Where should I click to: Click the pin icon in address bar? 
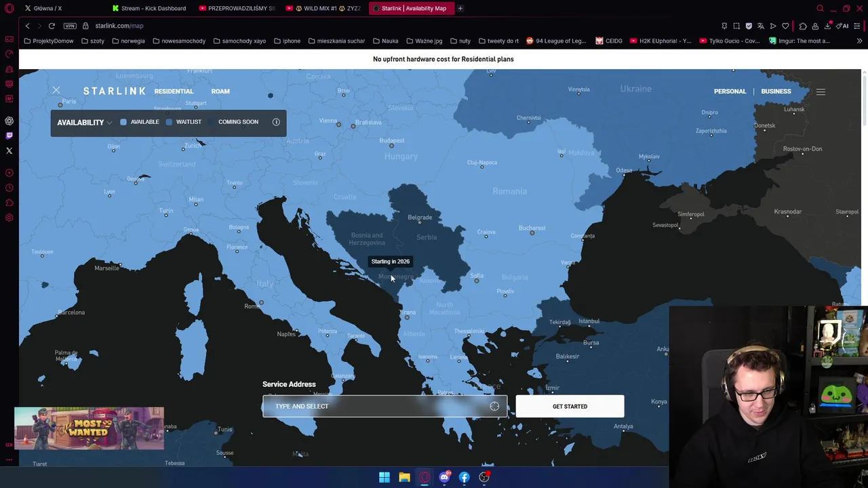click(724, 26)
